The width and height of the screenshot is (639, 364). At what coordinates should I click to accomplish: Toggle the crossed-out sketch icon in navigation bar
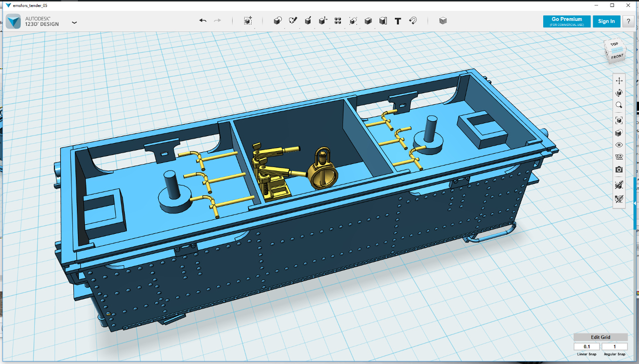tap(619, 199)
